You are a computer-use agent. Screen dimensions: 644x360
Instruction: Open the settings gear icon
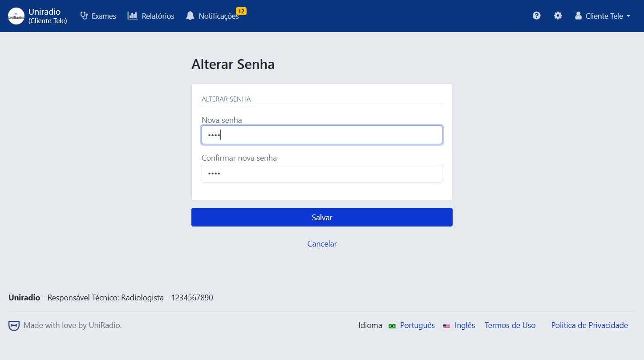[558, 16]
